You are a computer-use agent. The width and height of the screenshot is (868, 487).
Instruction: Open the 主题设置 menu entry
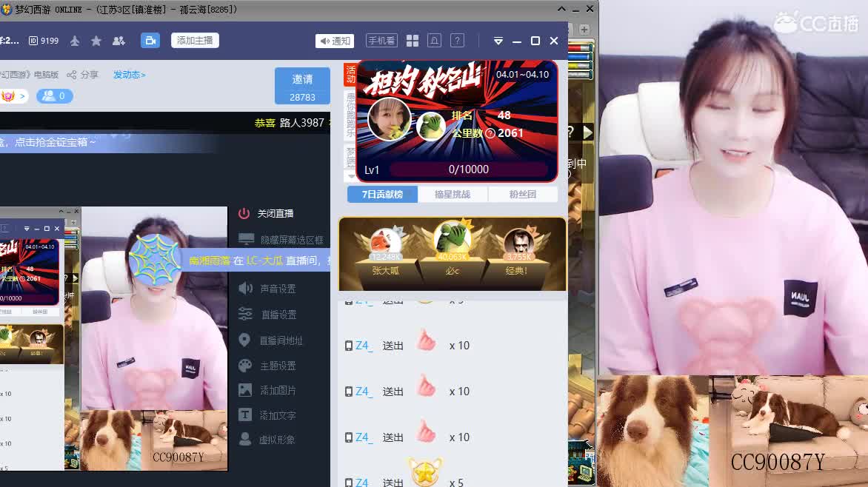coord(278,366)
